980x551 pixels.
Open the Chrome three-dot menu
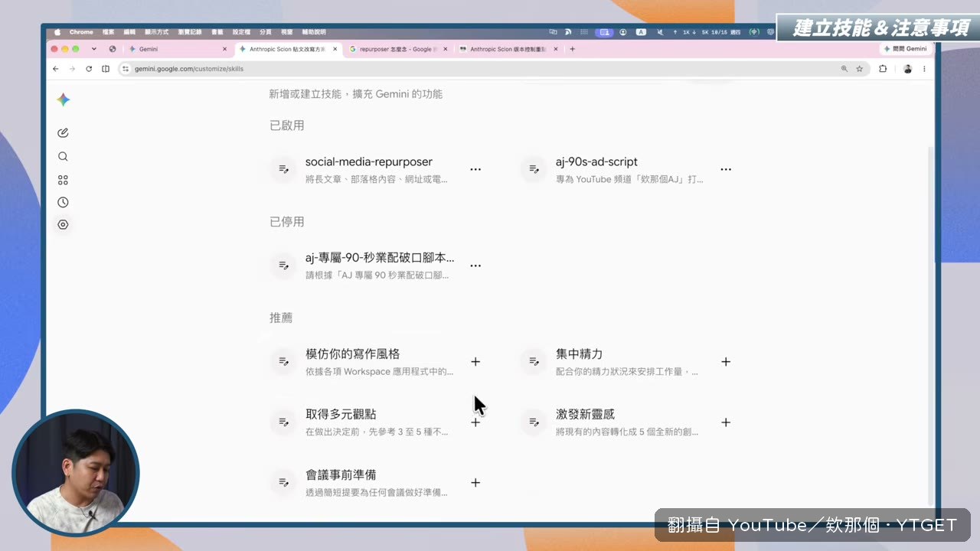924,69
